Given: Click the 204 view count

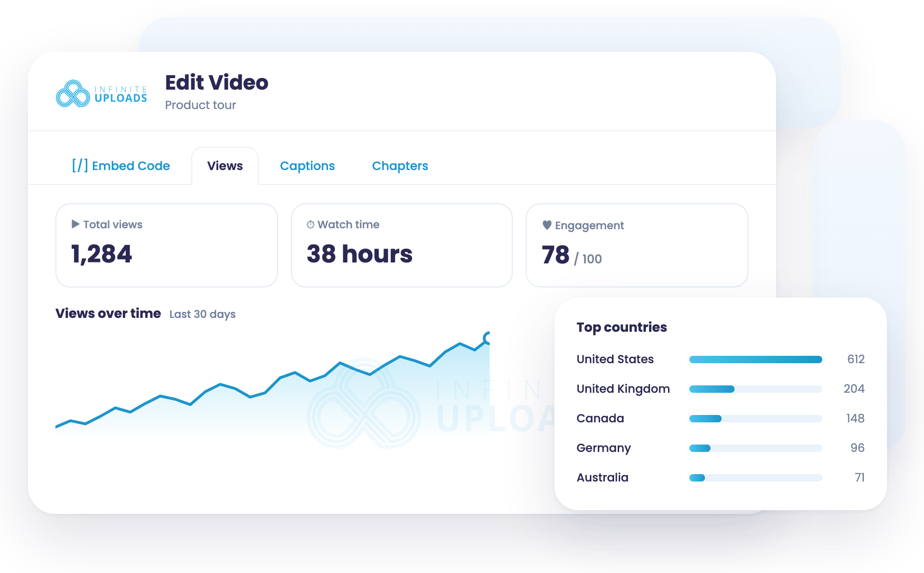Looking at the screenshot, I should coord(854,389).
